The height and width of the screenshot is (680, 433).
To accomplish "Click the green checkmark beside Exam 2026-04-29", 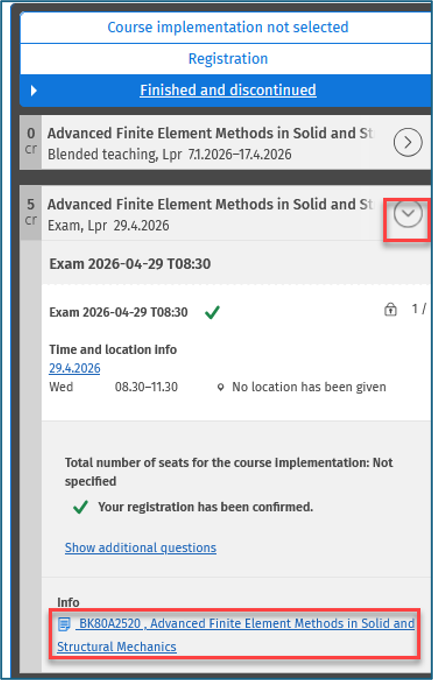I will pyautogui.click(x=212, y=312).
